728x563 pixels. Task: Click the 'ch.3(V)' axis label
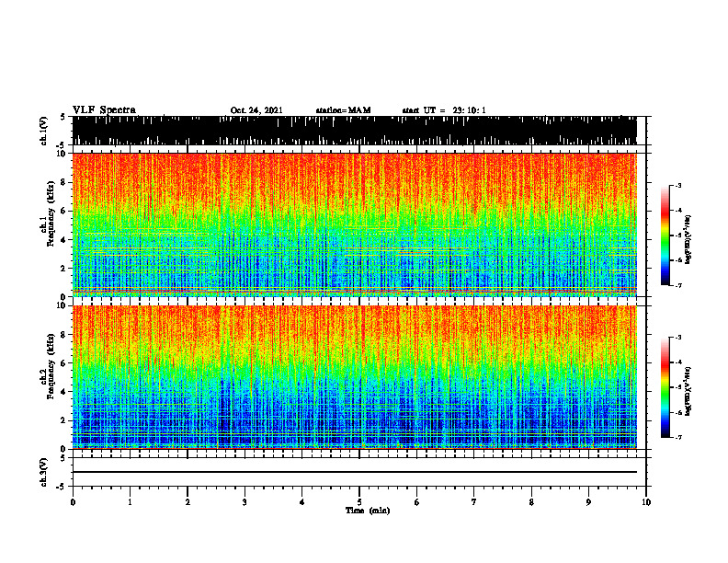coord(43,472)
